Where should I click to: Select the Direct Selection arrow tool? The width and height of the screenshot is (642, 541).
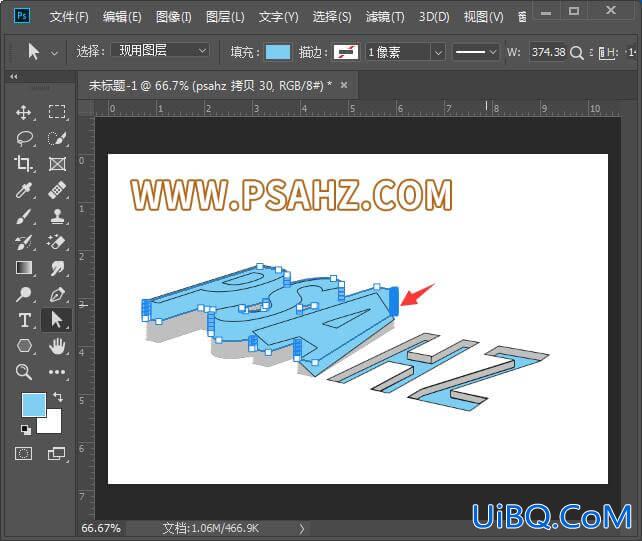tap(57, 320)
